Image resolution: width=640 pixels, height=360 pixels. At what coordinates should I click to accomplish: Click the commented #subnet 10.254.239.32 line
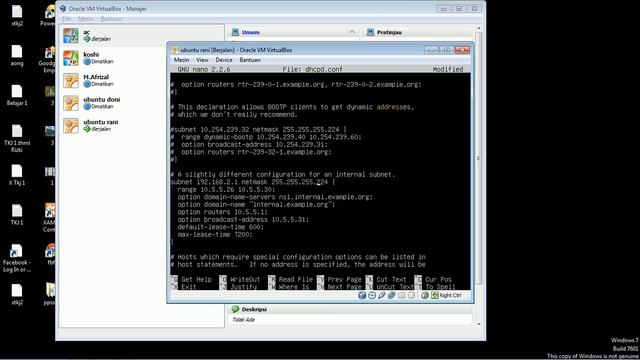(x=258, y=129)
